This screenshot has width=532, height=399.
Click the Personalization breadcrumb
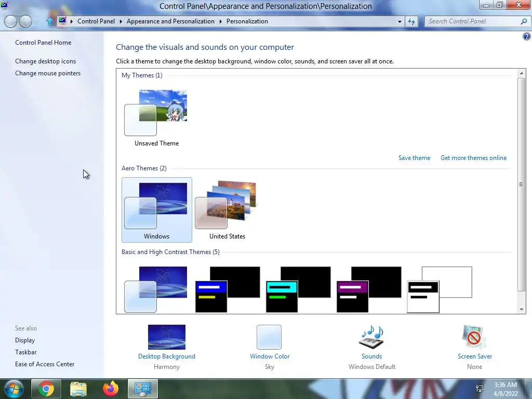pyautogui.click(x=247, y=21)
